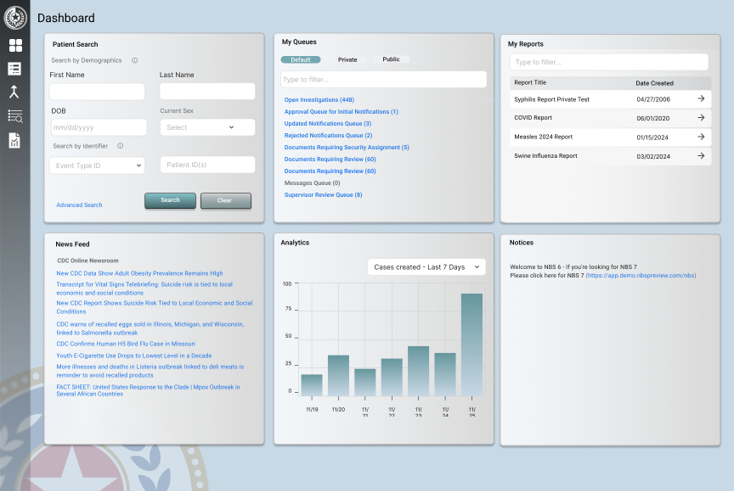
Task: Sort by Date Created column header
Action: (654, 83)
